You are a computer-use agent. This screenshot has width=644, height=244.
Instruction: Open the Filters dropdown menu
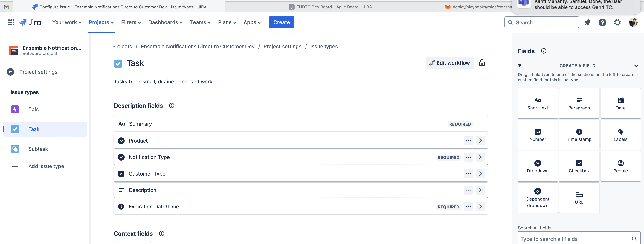click(131, 22)
